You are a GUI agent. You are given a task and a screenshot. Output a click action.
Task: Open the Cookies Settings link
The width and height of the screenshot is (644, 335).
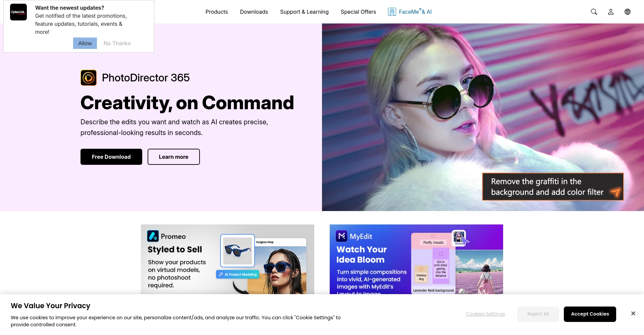coord(485,314)
